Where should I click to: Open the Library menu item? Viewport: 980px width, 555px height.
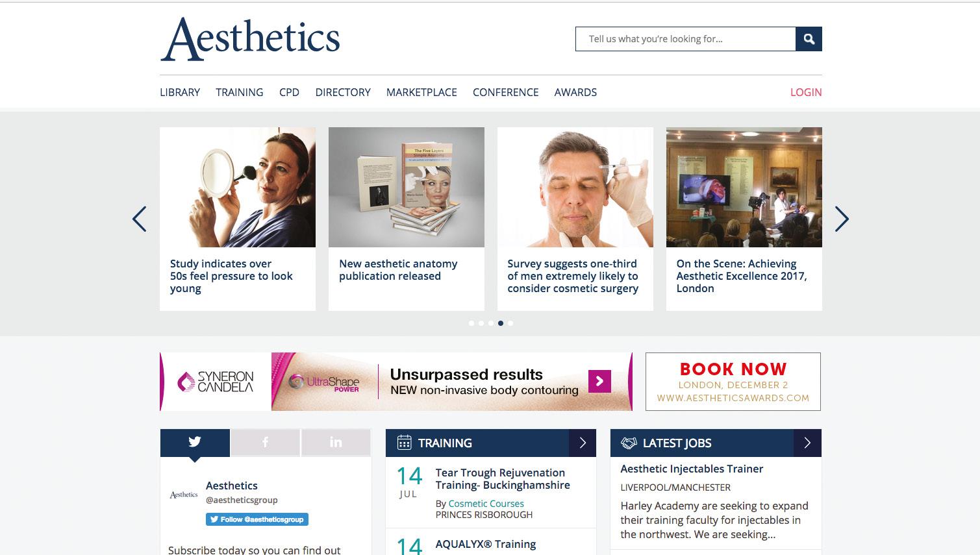[x=180, y=92]
